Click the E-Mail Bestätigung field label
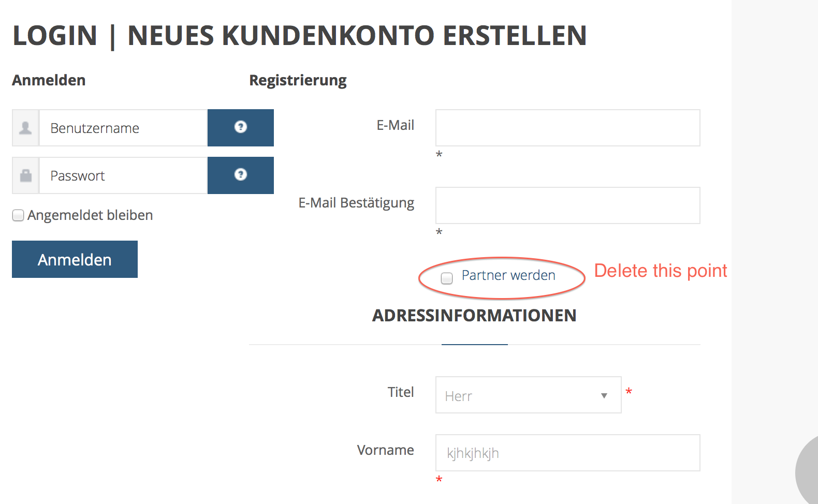818x504 pixels. (356, 203)
